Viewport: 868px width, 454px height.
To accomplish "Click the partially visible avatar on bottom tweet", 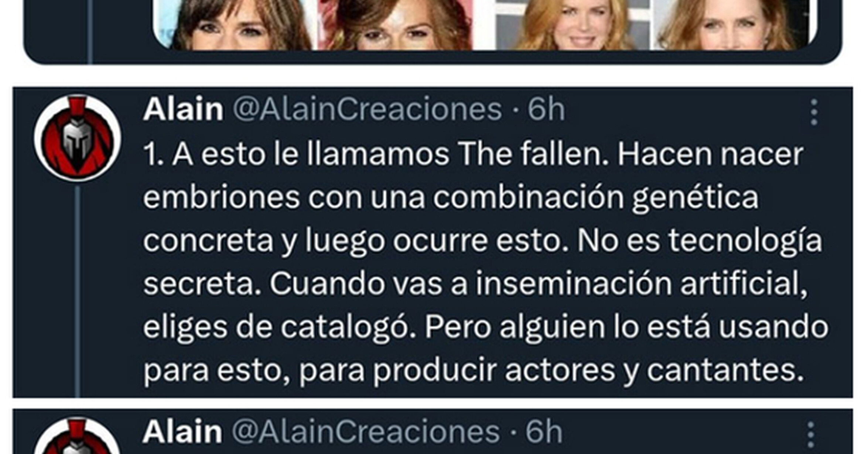I will point(77,436).
